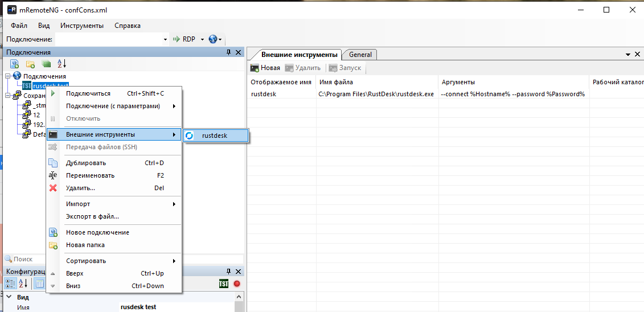Open the Сортировать submenu

114,261
